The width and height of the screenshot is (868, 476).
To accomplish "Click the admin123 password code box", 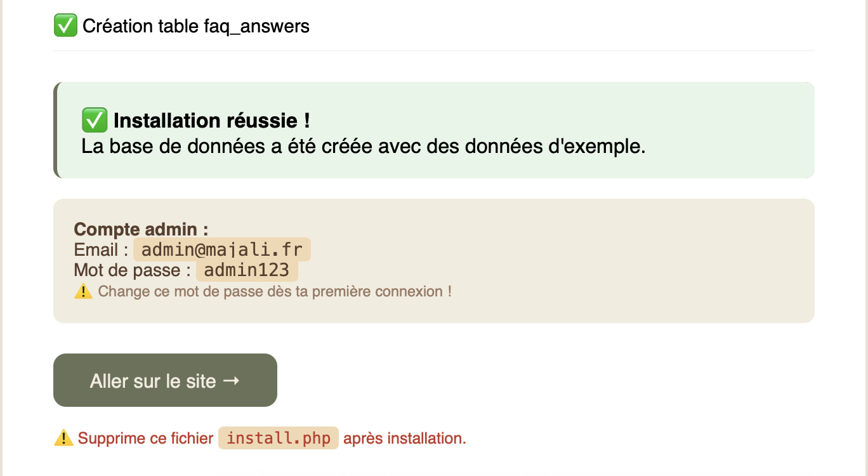I will click(247, 270).
